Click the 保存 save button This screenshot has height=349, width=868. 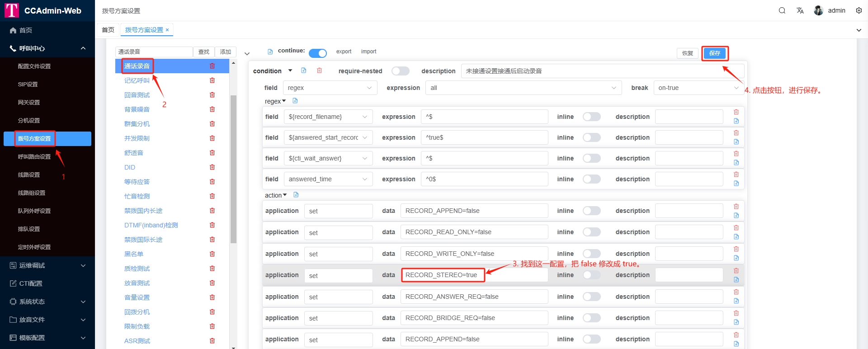coord(714,53)
